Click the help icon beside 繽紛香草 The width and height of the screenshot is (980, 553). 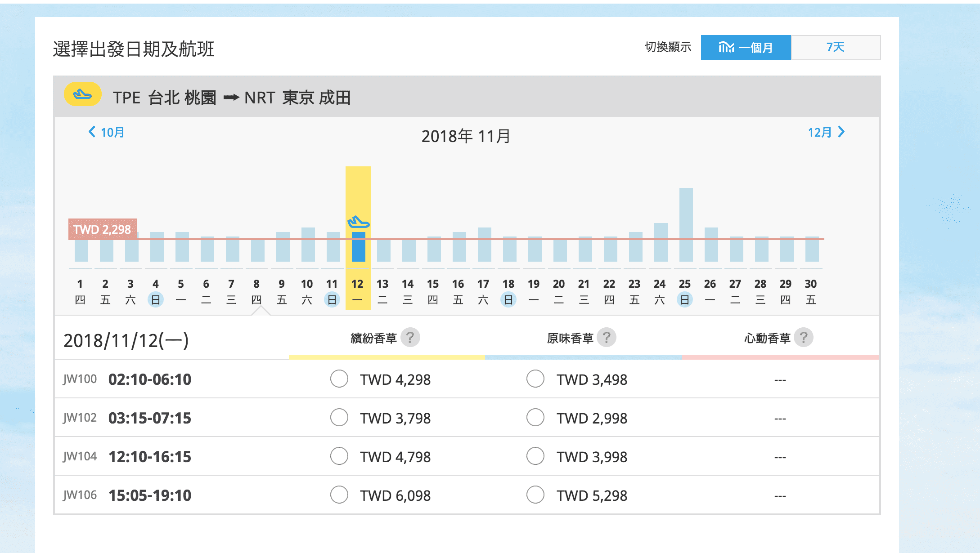click(x=410, y=337)
